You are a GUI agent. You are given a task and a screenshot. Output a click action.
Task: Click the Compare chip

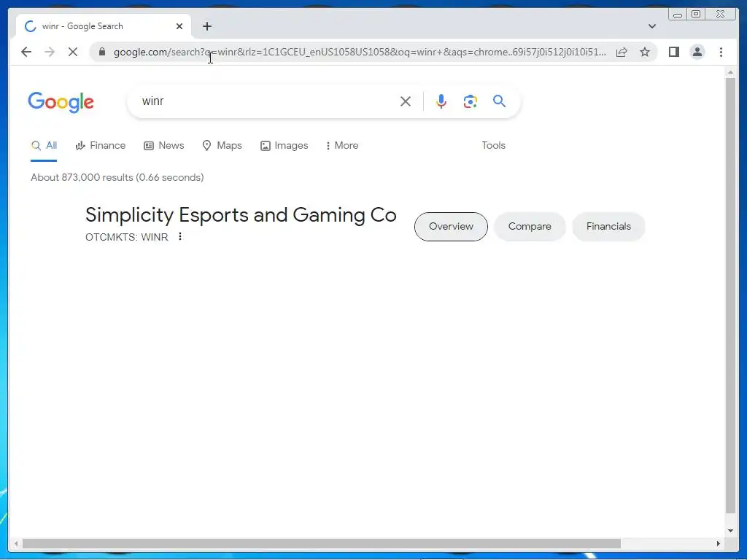[530, 227]
